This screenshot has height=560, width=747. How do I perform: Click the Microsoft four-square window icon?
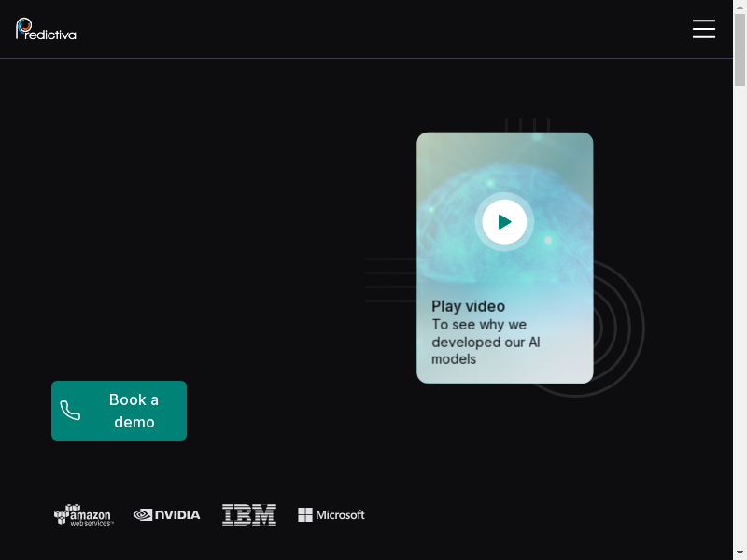pyautogui.click(x=304, y=514)
